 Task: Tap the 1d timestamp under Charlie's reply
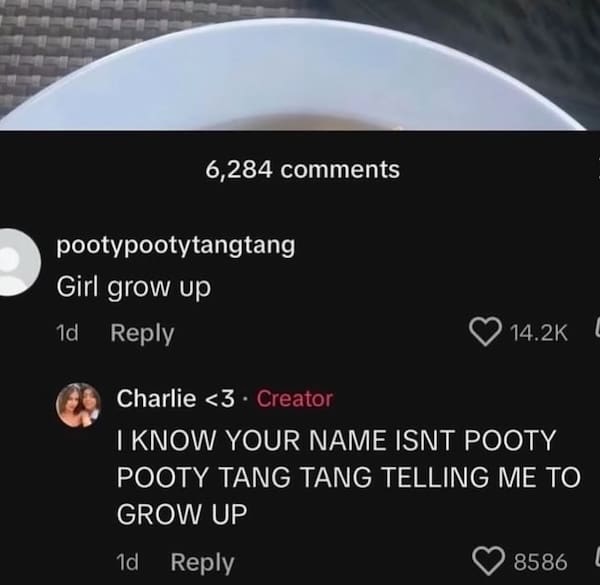127,562
